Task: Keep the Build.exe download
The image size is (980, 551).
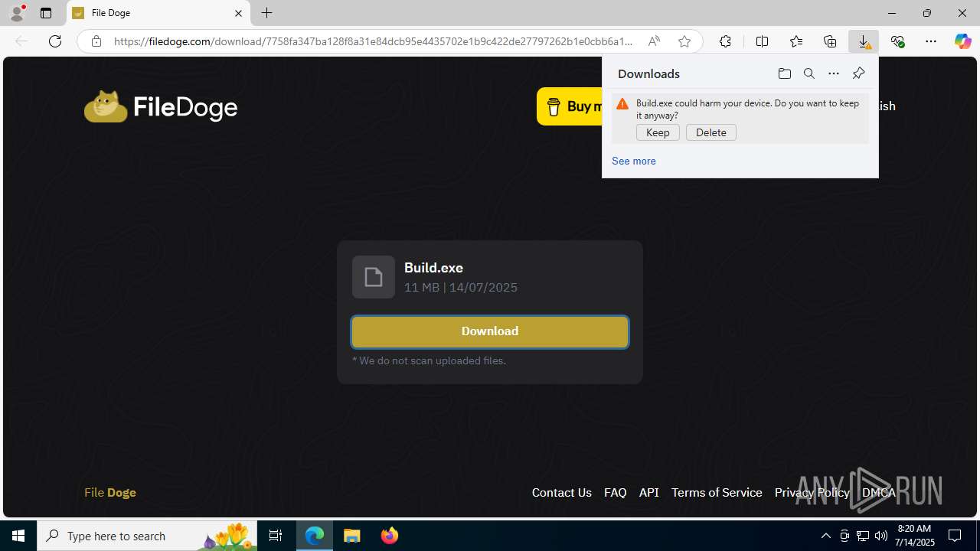Action: (x=658, y=132)
